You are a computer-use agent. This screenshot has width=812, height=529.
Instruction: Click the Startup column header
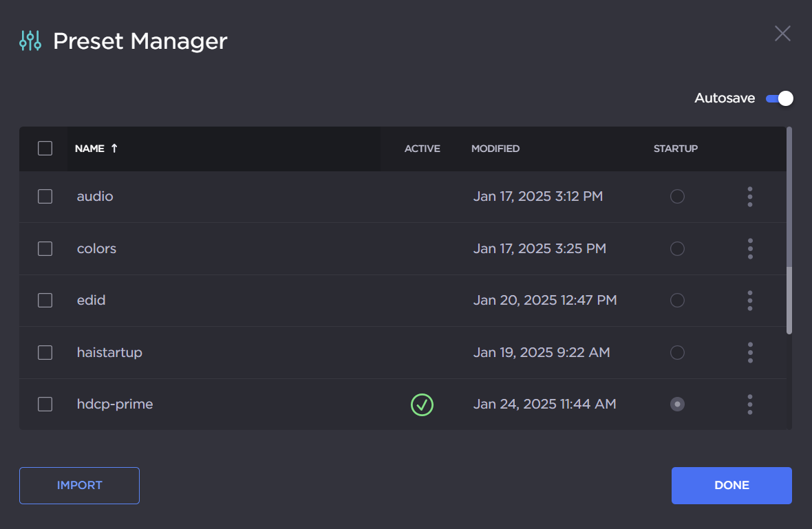pyautogui.click(x=675, y=149)
